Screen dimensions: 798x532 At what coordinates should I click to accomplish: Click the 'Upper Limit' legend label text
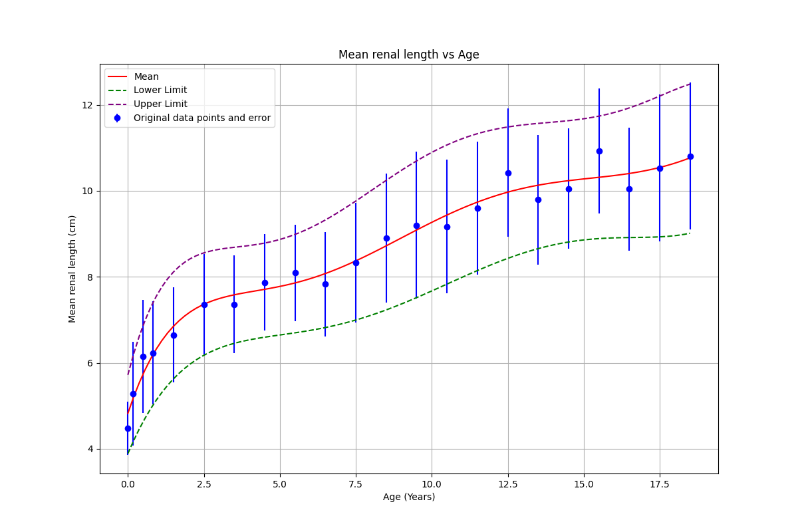[160, 104]
